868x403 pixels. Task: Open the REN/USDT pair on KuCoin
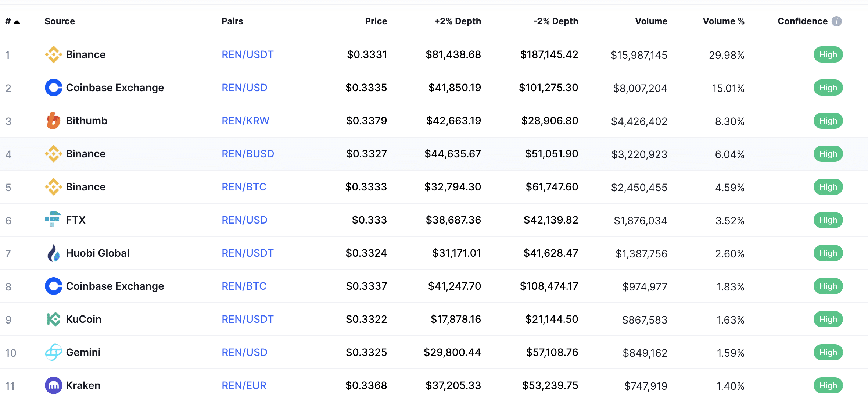click(x=248, y=319)
